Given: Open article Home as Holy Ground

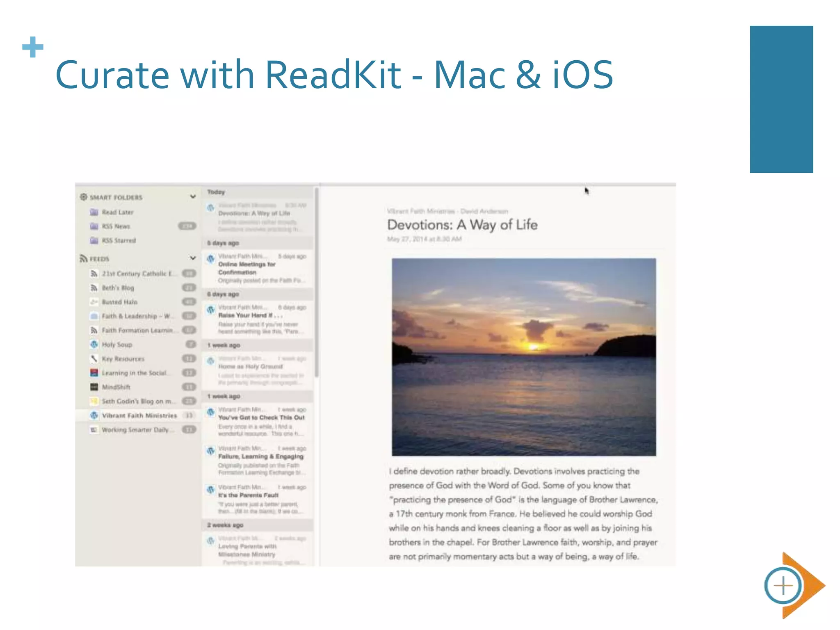Looking at the screenshot, I should click(258, 370).
